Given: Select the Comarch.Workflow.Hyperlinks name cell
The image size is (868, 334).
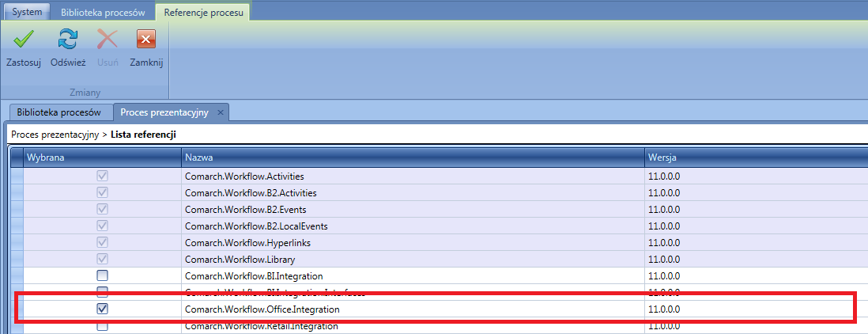Looking at the screenshot, I should pos(413,243).
